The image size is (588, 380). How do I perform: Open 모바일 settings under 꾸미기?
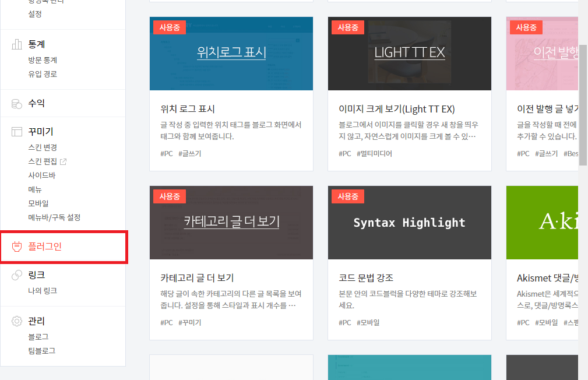coord(38,203)
